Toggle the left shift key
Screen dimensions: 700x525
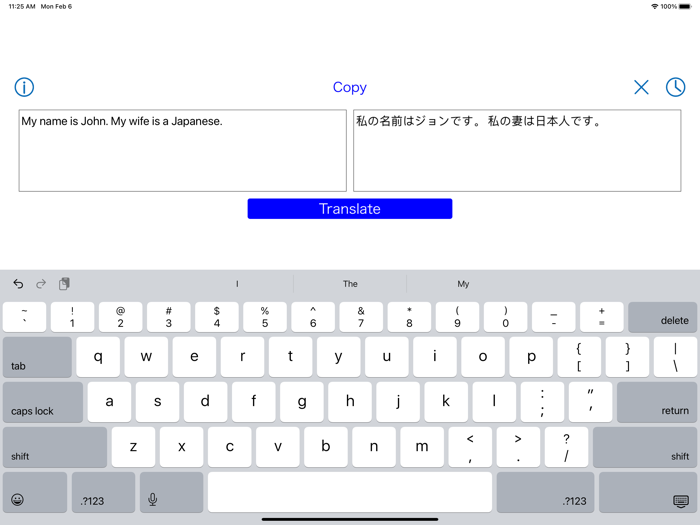click(55, 447)
